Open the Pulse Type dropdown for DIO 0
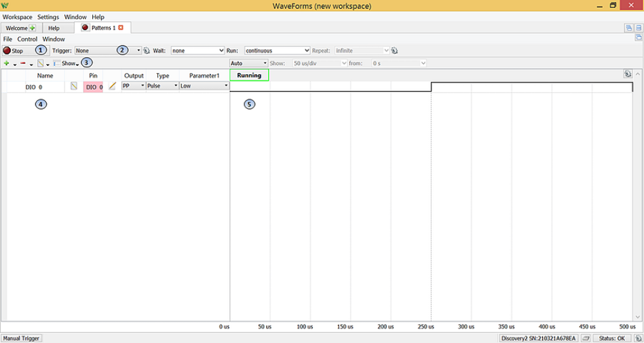Viewport: 644px width, 343px height. coord(163,86)
